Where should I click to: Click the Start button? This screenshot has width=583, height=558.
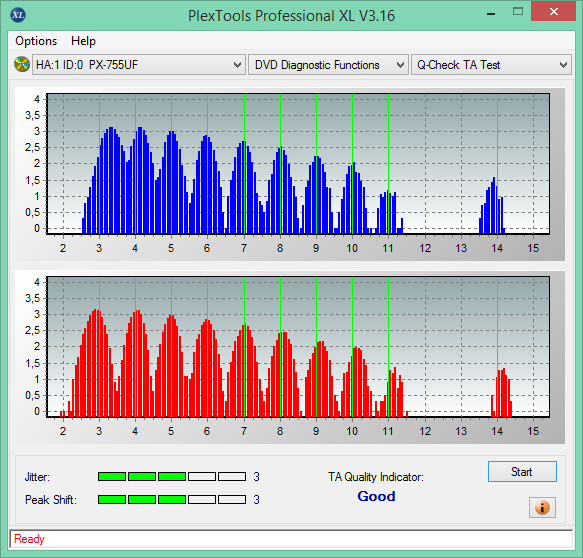pos(522,472)
